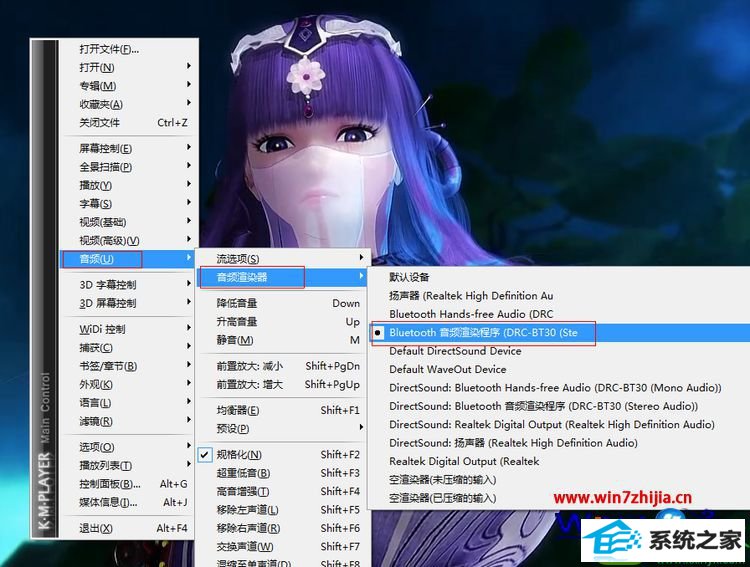Select 前置放大: 减小 option

tap(282, 366)
